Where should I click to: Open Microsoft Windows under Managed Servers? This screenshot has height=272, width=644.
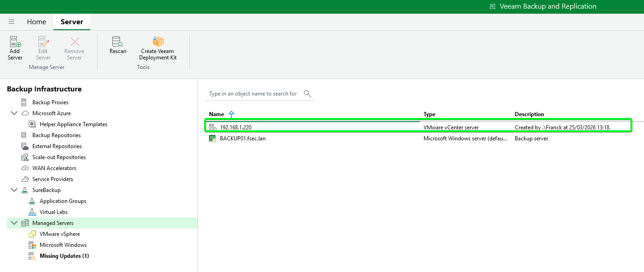pos(63,245)
